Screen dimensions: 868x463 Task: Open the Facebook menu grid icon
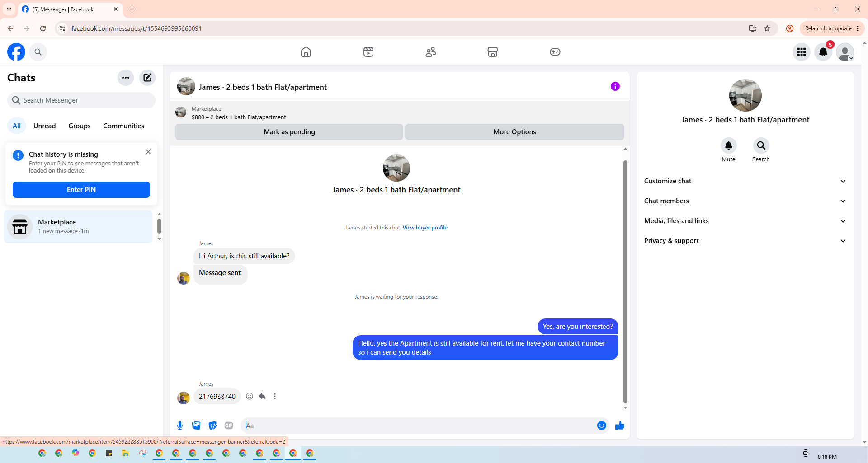tap(802, 52)
